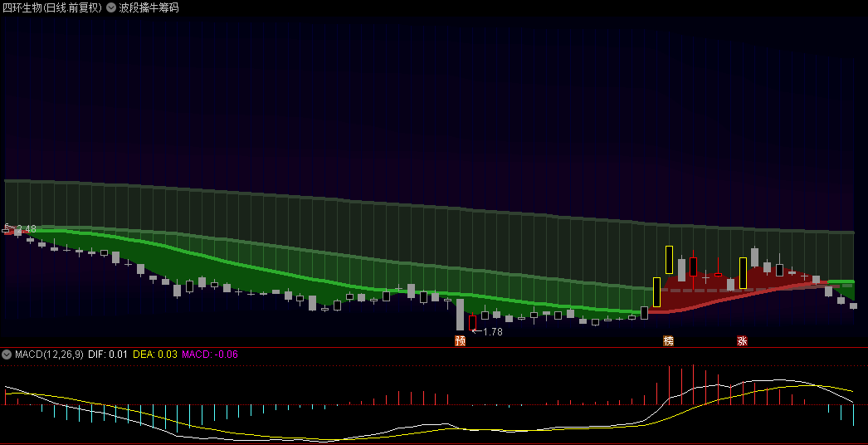Open the dropdown beside 四环生物 chart title
Viewport: 868px width, 445px height.
point(111,7)
